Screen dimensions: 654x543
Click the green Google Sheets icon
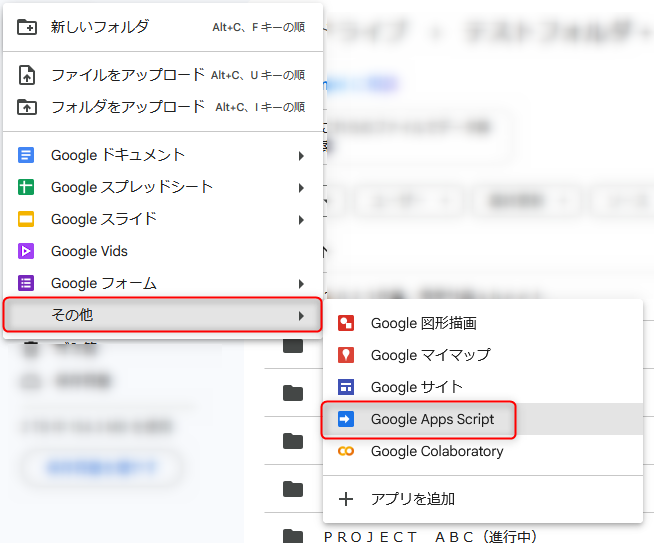click(26, 187)
